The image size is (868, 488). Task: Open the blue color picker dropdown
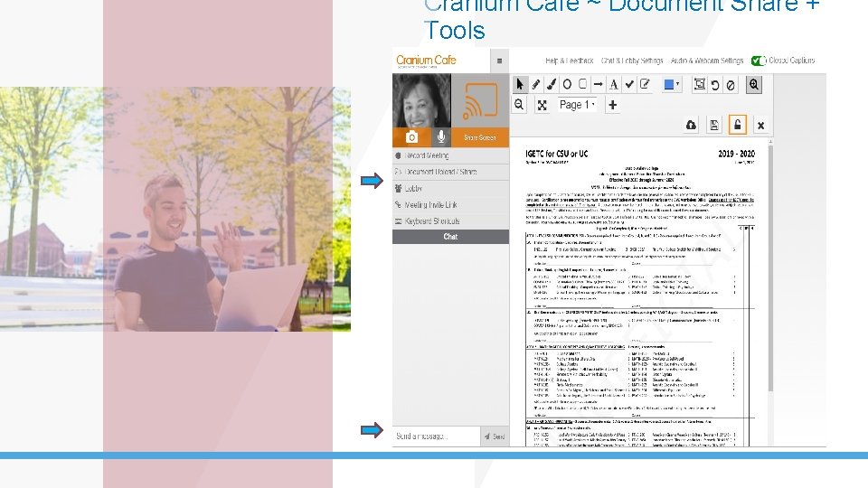coord(672,85)
